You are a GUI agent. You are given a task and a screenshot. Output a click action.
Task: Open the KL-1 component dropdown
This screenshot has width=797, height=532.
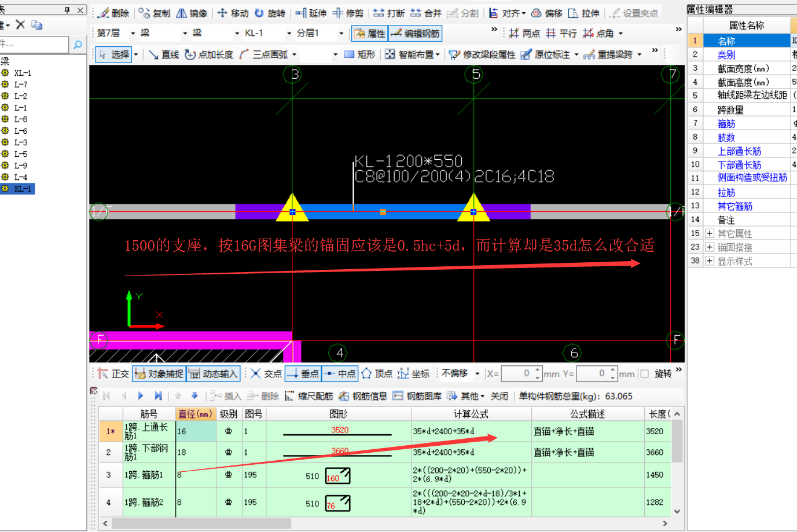coord(289,34)
